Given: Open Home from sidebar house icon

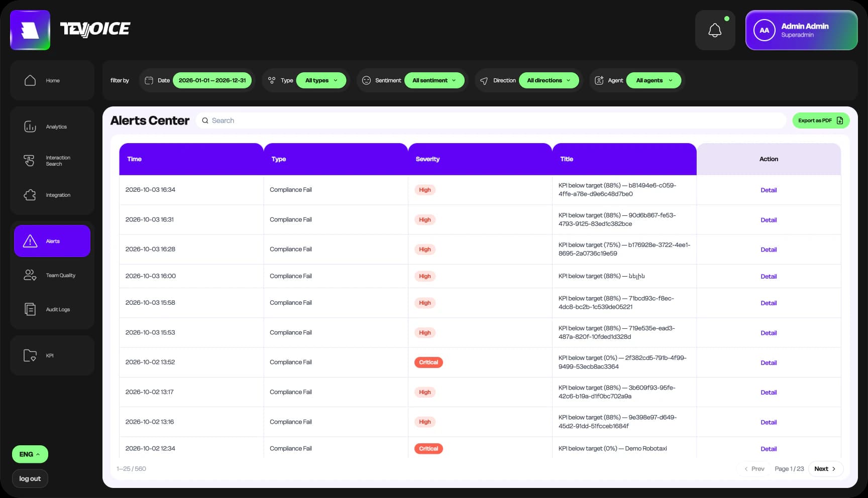Looking at the screenshot, I should coord(30,80).
